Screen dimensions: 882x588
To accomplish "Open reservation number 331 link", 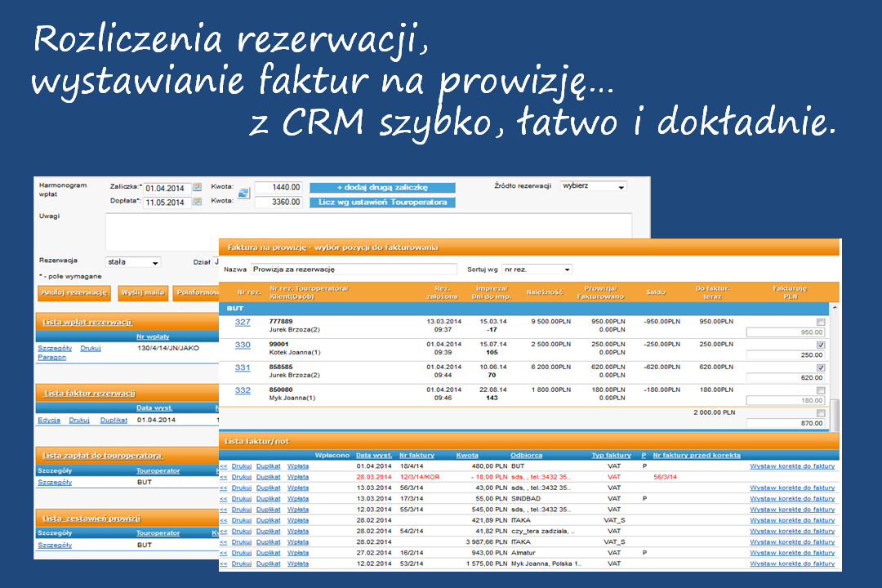I will (243, 368).
